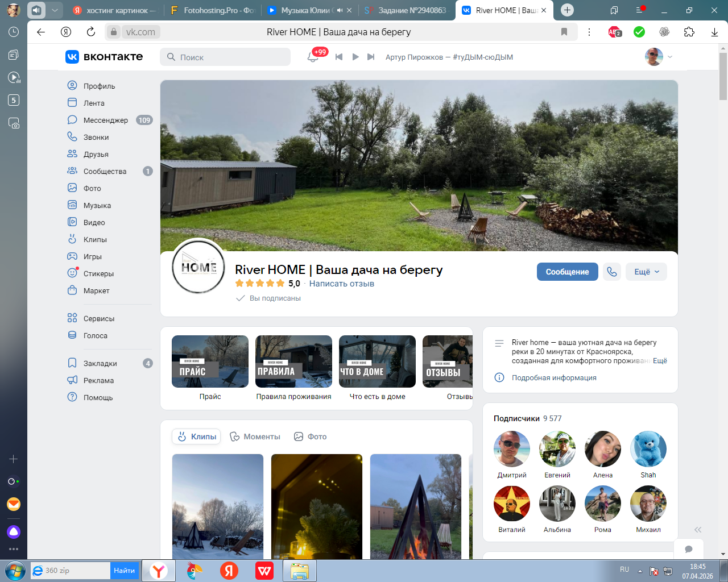This screenshot has height=582, width=728.
Task: Open the VK notifications bell
Action: [x=312, y=57]
